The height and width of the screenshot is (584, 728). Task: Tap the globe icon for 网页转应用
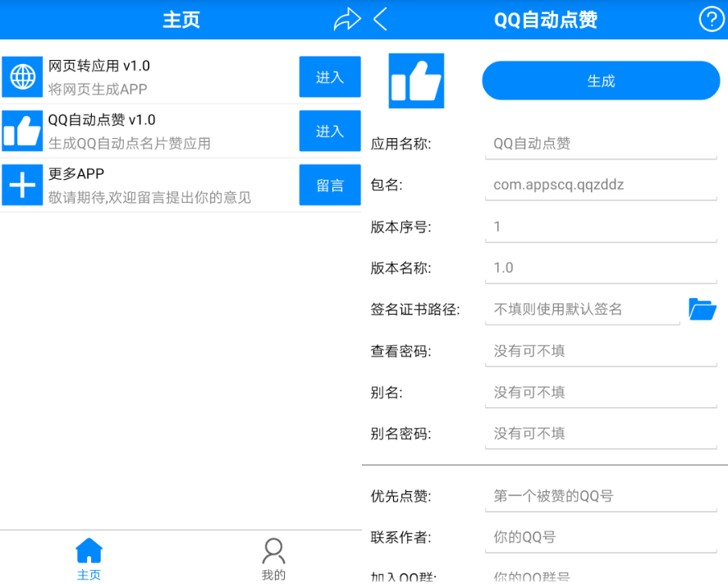click(22, 76)
